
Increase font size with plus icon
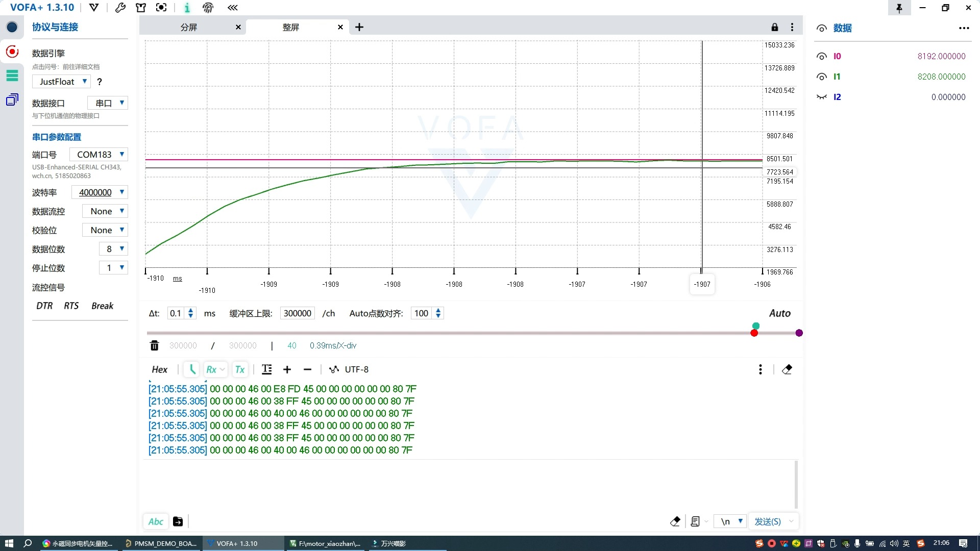(287, 369)
